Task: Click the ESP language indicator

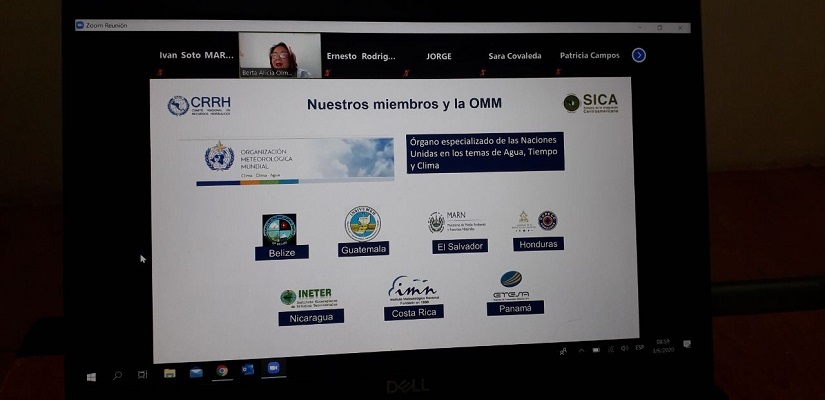Action: click(x=640, y=347)
